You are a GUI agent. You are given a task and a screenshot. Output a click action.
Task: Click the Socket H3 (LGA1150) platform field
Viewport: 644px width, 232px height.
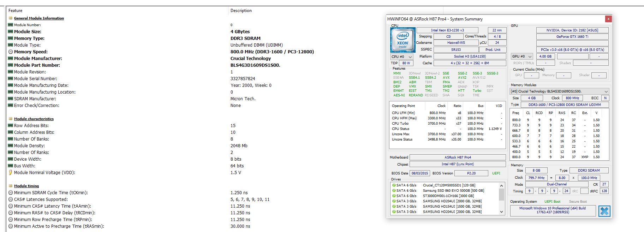470,56
